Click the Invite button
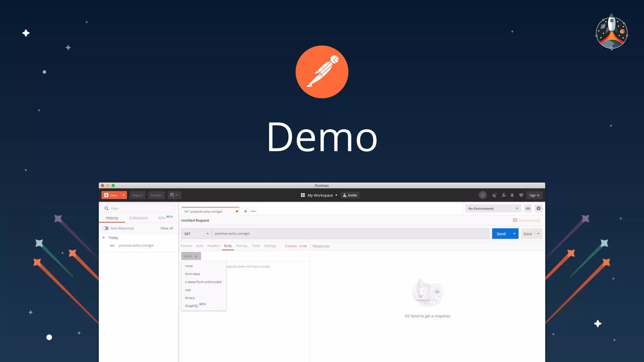The width and height of the screenshot is (644, 362). tap(350, 195)
